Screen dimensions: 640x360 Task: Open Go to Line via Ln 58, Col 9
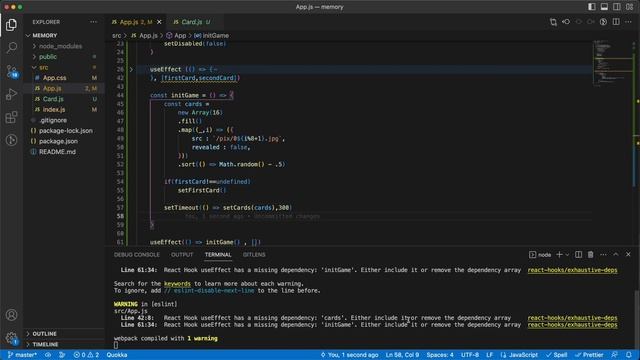point(402,355)
